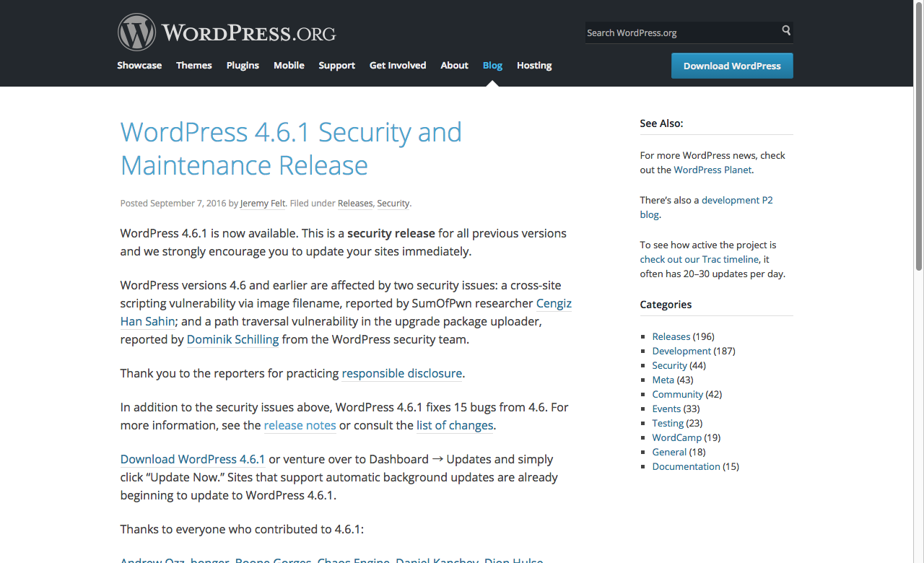Follow the Cengiz Han Sahin link

coord(346,313)
